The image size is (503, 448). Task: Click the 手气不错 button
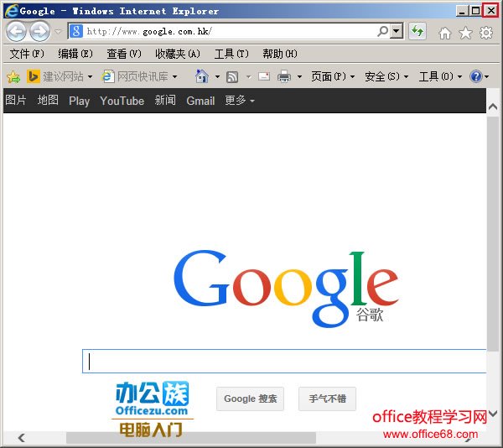327,399
